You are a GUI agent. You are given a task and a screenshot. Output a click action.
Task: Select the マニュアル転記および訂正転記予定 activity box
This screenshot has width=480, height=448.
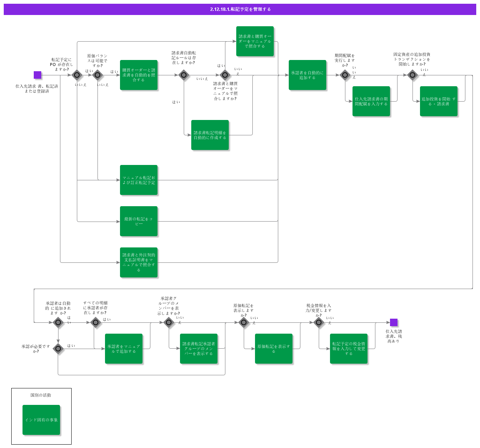click(x=139, y=180)
